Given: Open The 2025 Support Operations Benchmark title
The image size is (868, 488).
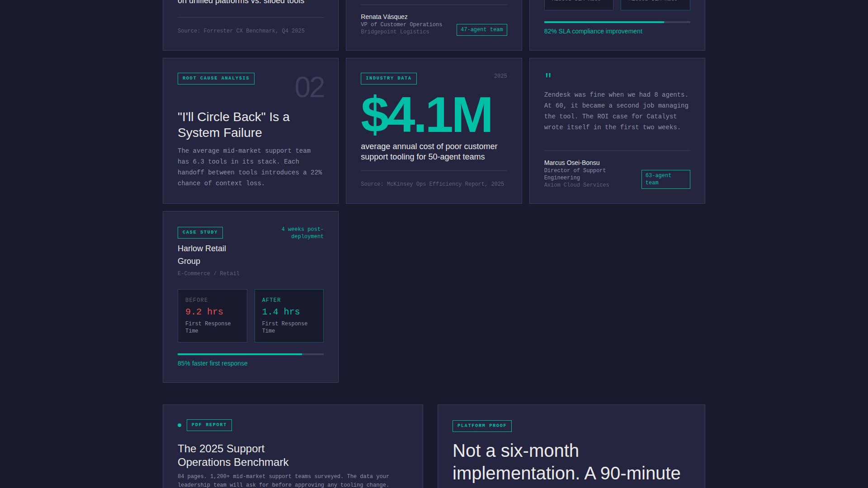Looking at the screenshot, I should click(233, 455).
